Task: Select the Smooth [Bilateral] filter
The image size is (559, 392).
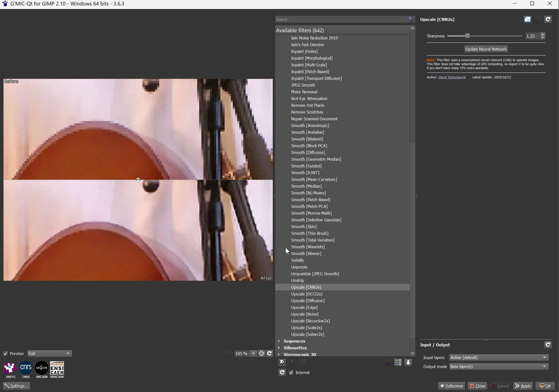Action: click(307, 139)
